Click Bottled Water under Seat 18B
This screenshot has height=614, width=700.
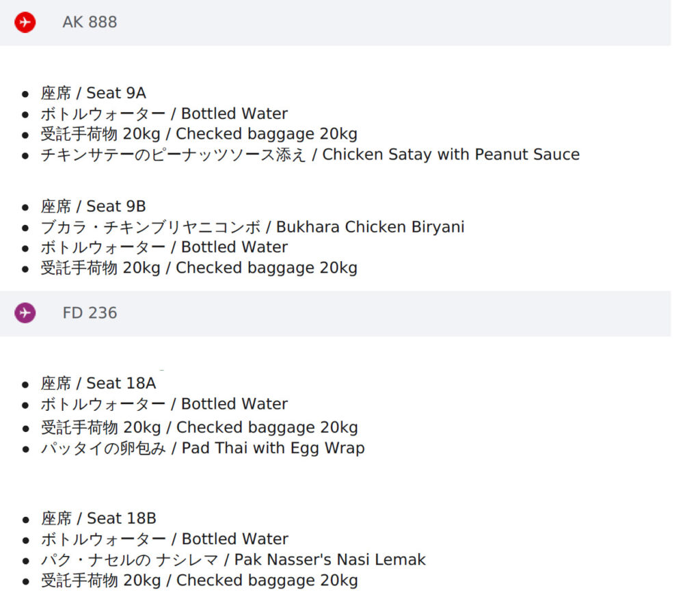pyautogui.click(x=165, y=539)
